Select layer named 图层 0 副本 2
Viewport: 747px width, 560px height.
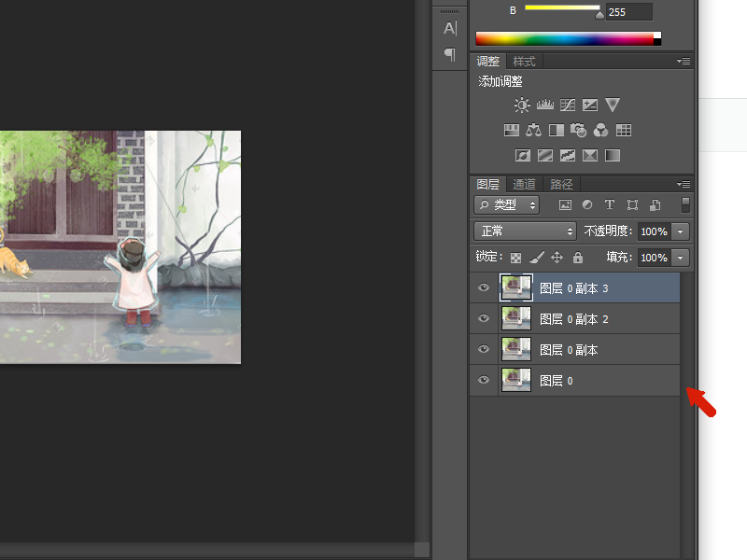coord(574,318)
